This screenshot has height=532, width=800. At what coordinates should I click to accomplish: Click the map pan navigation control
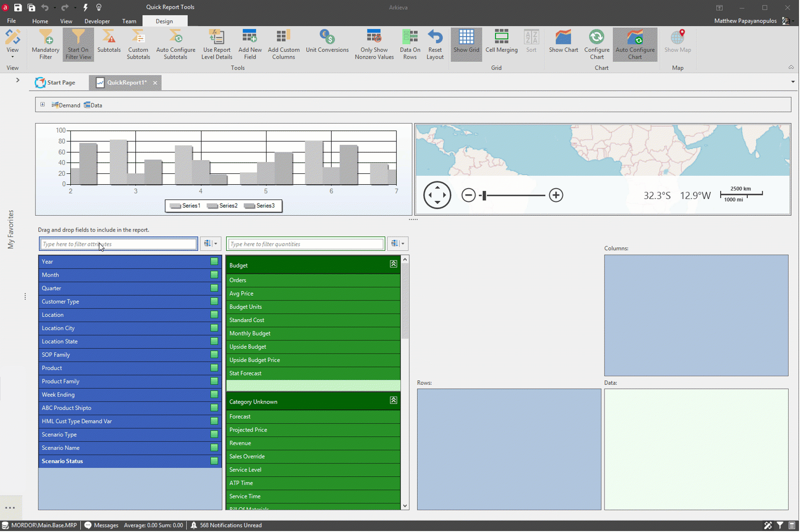pos(437,195)
